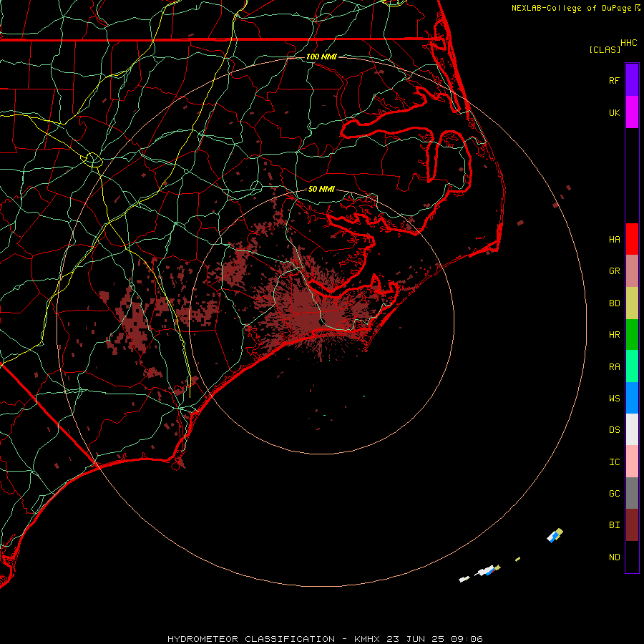The width and height of the screenshot is (644, 644).
Task: Click the HHC product label
Action: tap(628, 43)
